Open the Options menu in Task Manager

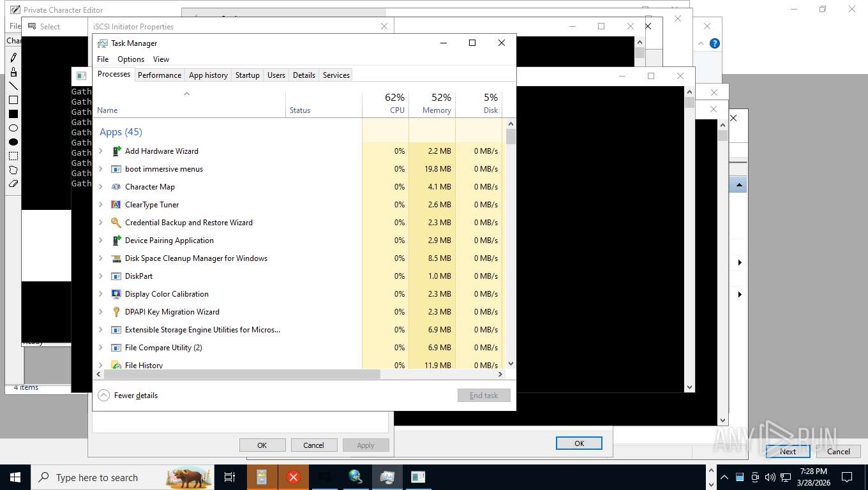pos(131,59)
